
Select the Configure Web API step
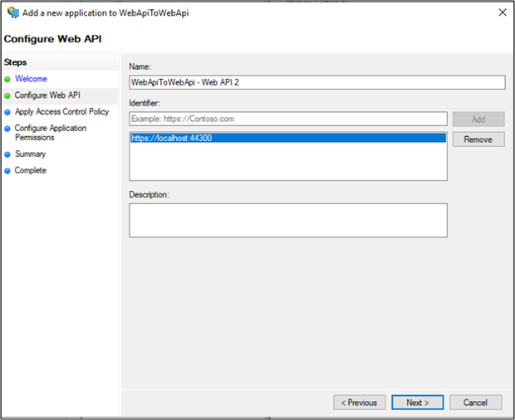click(47, 95)
